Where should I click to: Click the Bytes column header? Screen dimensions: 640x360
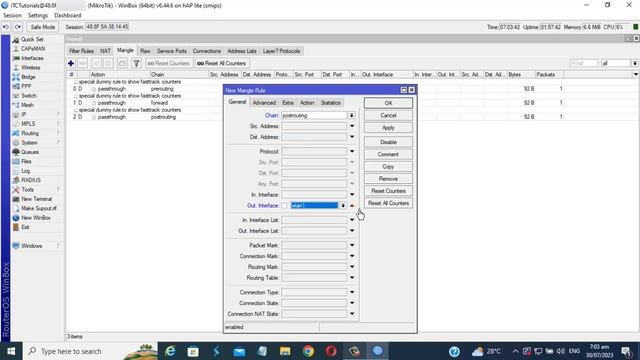tap(521, 75)
